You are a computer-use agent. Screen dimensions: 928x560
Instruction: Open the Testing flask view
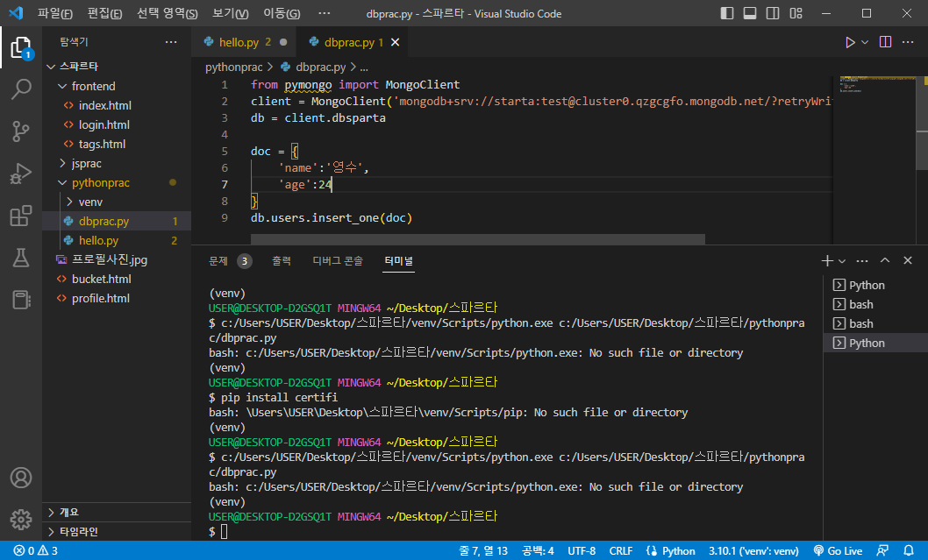point(21,258)
